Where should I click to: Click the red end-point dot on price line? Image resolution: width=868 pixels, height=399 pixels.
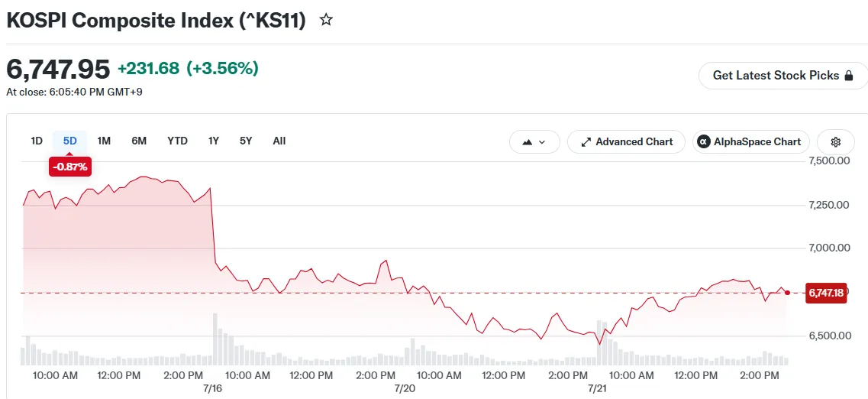[787, 293]
